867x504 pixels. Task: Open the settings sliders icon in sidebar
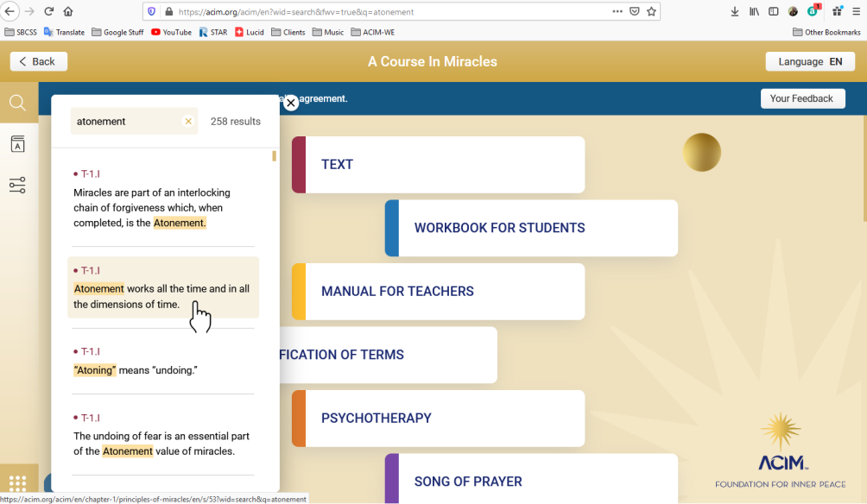coord(17,186)
